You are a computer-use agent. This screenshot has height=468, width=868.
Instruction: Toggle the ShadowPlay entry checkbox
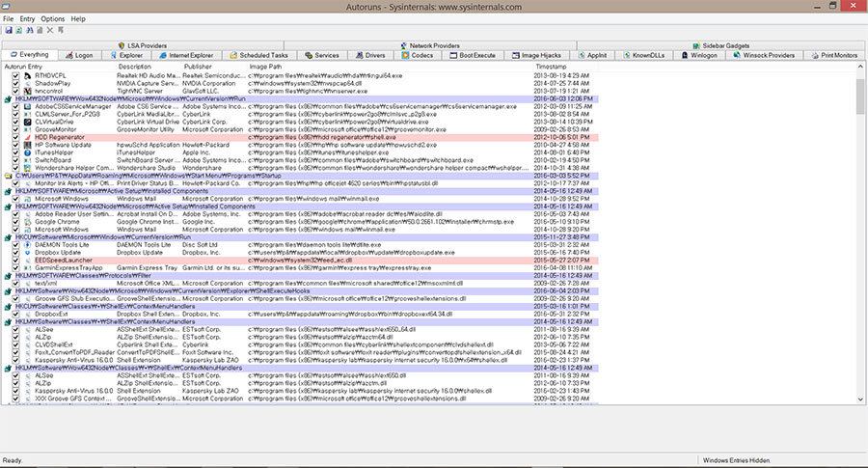pos(15,84)
